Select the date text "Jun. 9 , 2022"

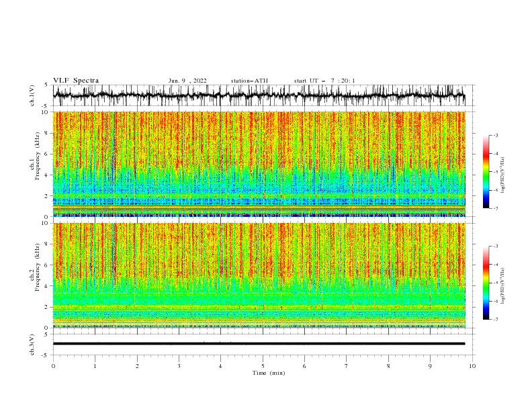[x=187, y=81]
